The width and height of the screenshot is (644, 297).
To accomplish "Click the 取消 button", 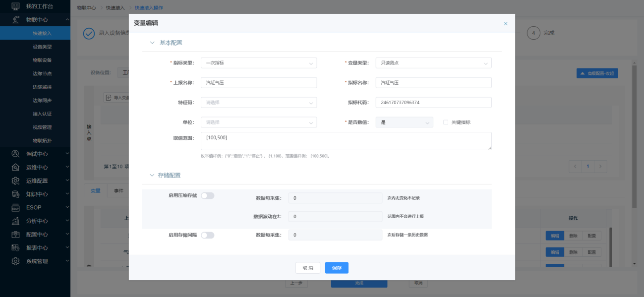I will [307, 268].
